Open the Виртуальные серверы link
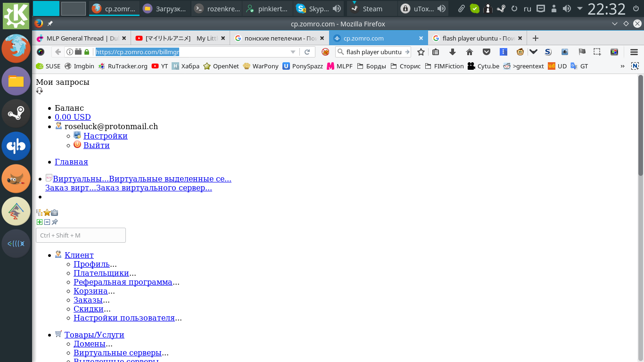Screen dimensions: 644x362 click(117, 353)
